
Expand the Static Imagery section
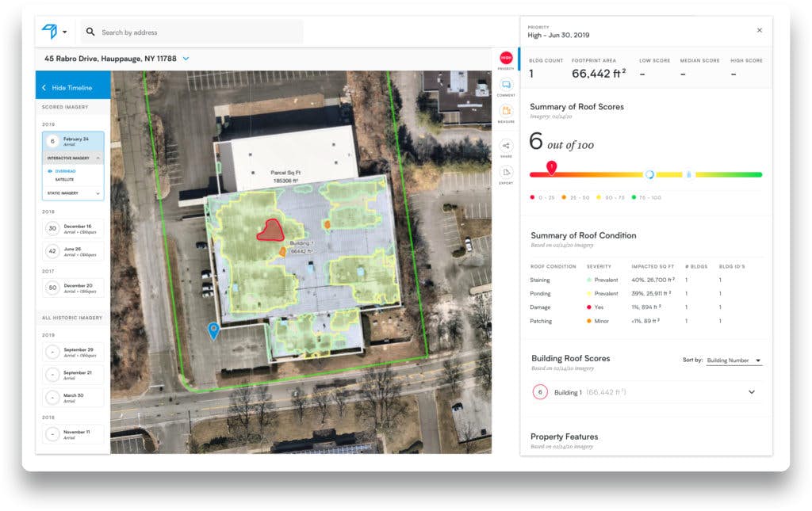click(x=98, y=193)
